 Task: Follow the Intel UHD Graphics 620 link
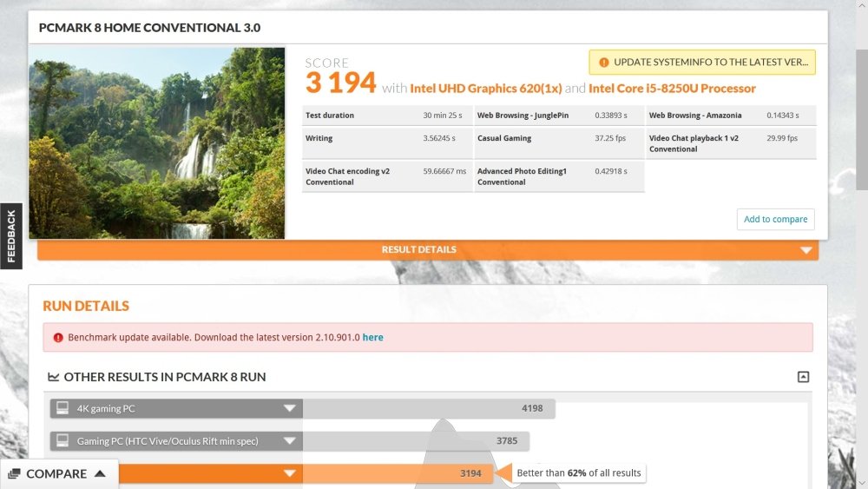coord(485,89)
